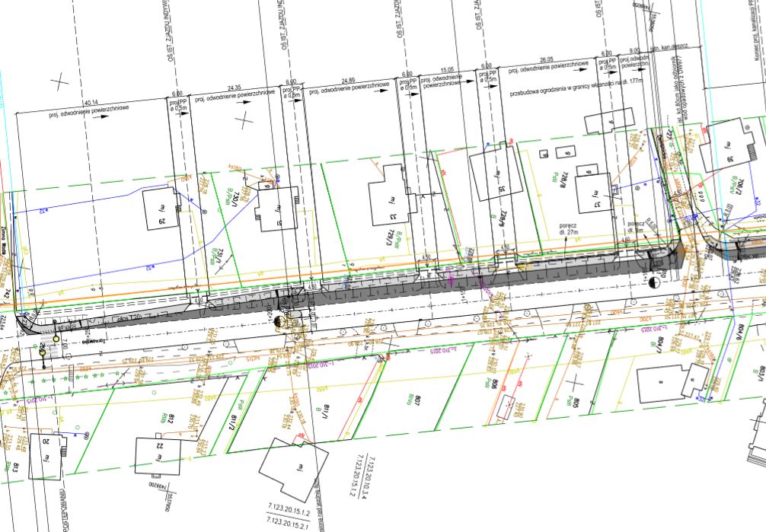Select the 26.05 dimension text
This screenshot has height=532, width=766.
pos(547,59)
